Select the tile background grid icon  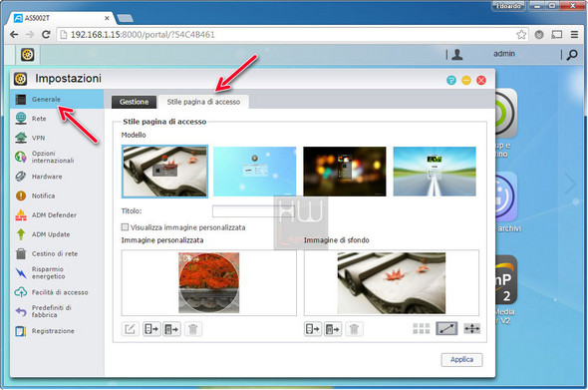click(x=422, y=329)
